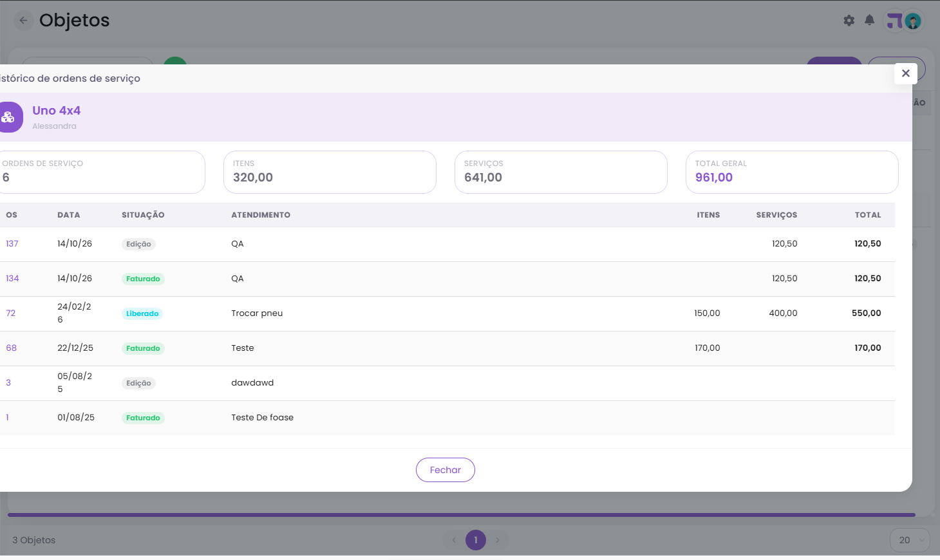Open service order 137
Image resolution: width=940 pixels, height=560 pixels.
(12, 244)
